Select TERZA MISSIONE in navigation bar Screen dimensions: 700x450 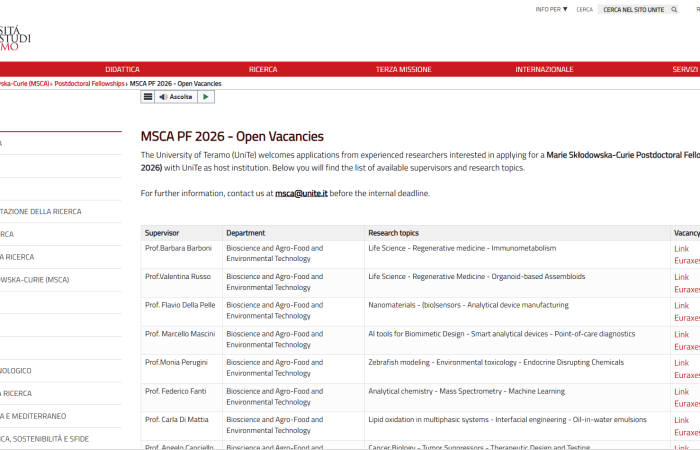point(403,70)
